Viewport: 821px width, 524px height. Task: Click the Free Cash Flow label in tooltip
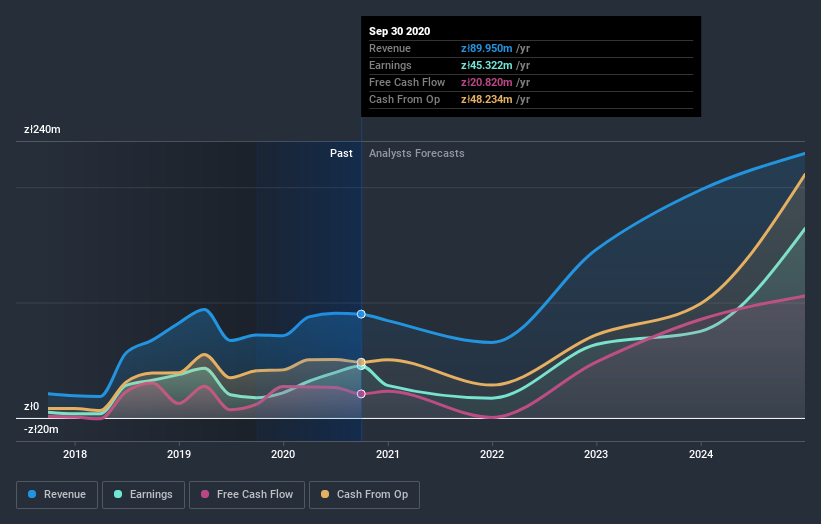(407, 82)
